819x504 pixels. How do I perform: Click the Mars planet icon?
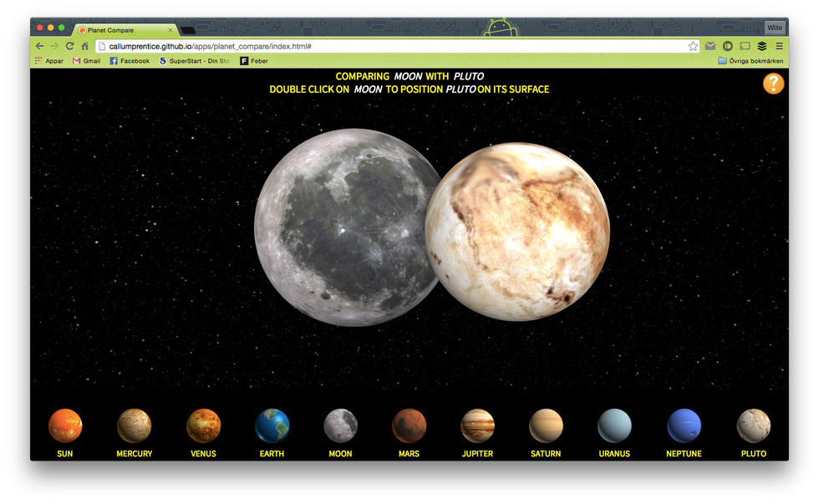(409, 425)
